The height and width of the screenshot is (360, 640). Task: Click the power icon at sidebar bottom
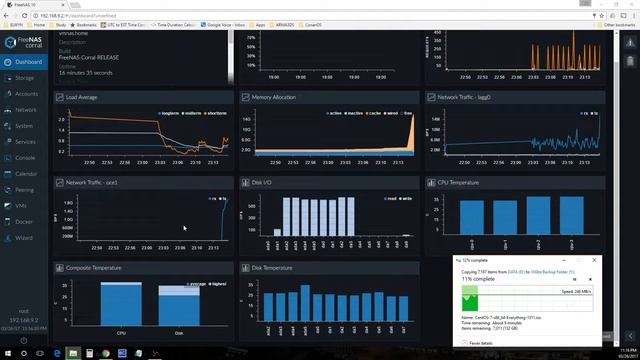[24, 340]
